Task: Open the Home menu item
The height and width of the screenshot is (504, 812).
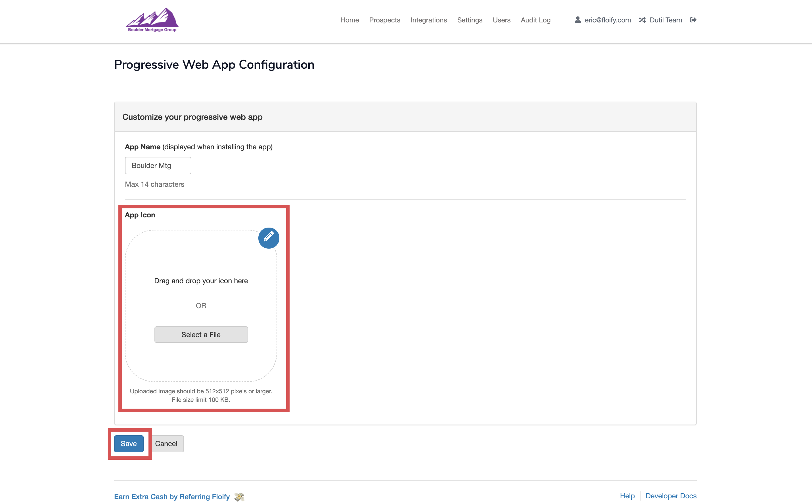Action: [349, 20]
